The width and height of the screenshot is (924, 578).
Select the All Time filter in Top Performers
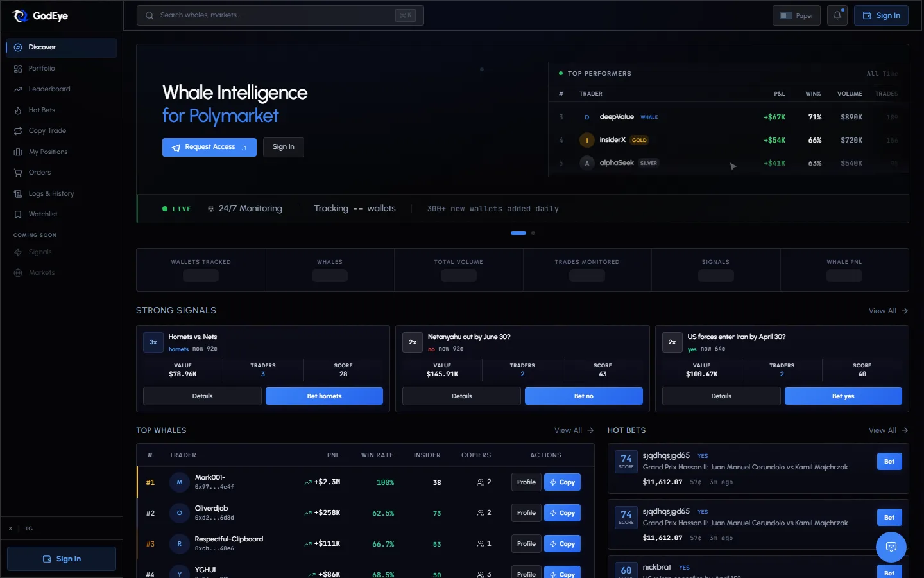[x=882, y=74]
